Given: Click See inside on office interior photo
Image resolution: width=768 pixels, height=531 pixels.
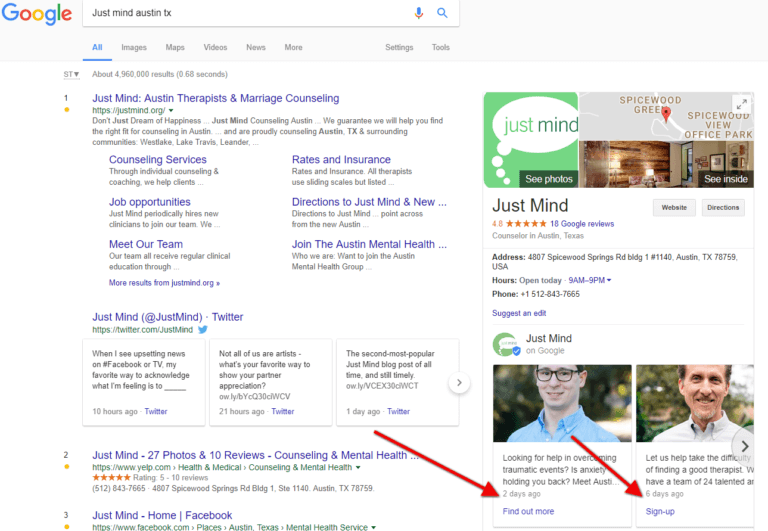Looking at the screenshot, I should pyautogui.click(x=726, y=179).
